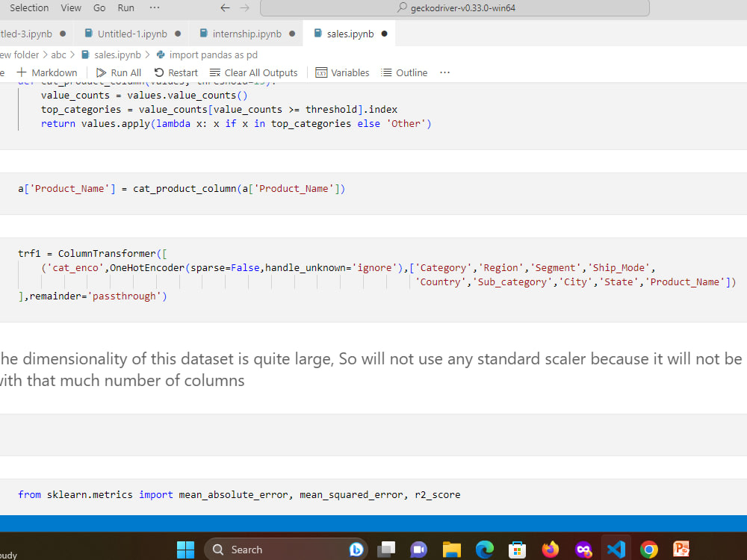This screenshot has width=747, height=560.
Task: Click the Variables panel icon
Action: click(x=321, y=72)
